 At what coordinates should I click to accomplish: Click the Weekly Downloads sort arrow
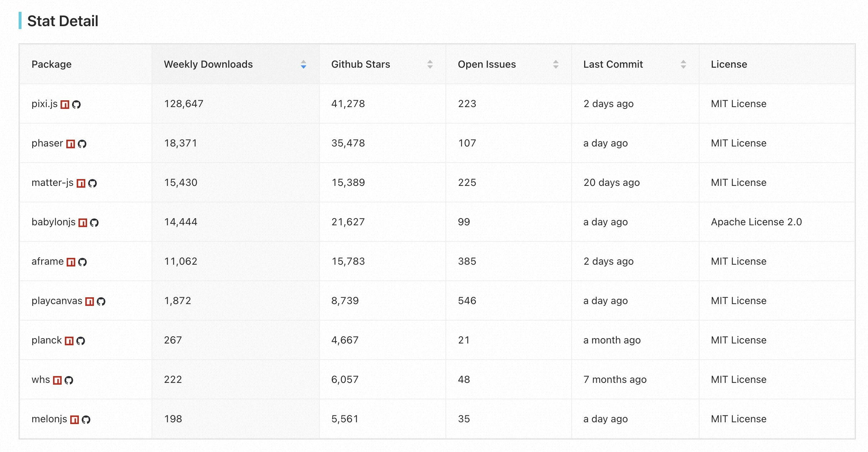[303, 65]
